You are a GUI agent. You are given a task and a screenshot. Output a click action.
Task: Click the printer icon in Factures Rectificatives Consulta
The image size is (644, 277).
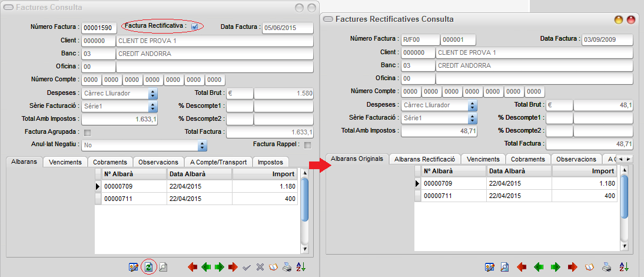(607, 267)
